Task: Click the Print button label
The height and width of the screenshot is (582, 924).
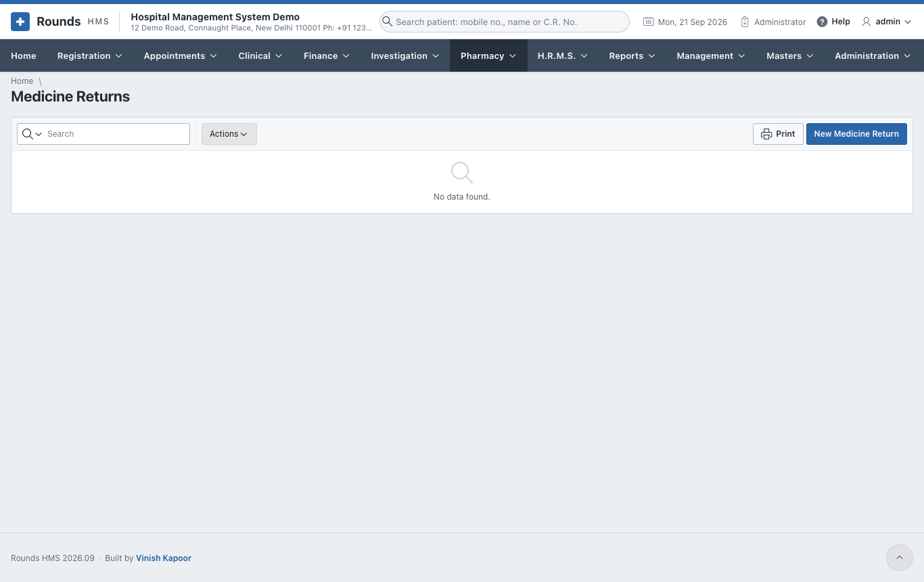Action: tap(785, 134)
